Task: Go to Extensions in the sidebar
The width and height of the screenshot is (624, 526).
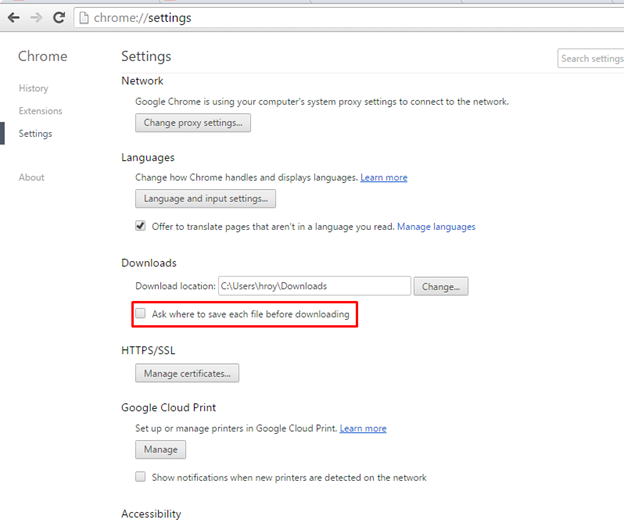Action: point(40,111)
